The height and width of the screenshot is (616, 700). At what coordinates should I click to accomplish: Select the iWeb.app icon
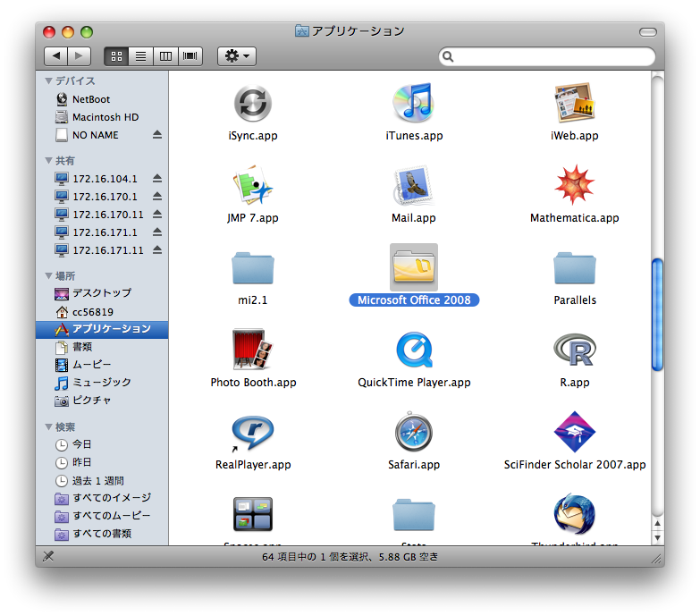pyautogui.click(x=575, y=103)
